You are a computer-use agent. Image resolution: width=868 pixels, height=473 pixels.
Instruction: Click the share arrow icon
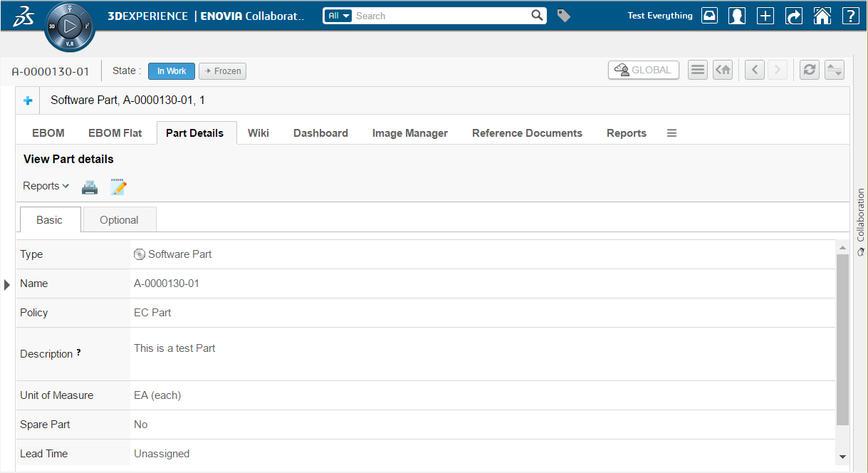pos(794,16)
